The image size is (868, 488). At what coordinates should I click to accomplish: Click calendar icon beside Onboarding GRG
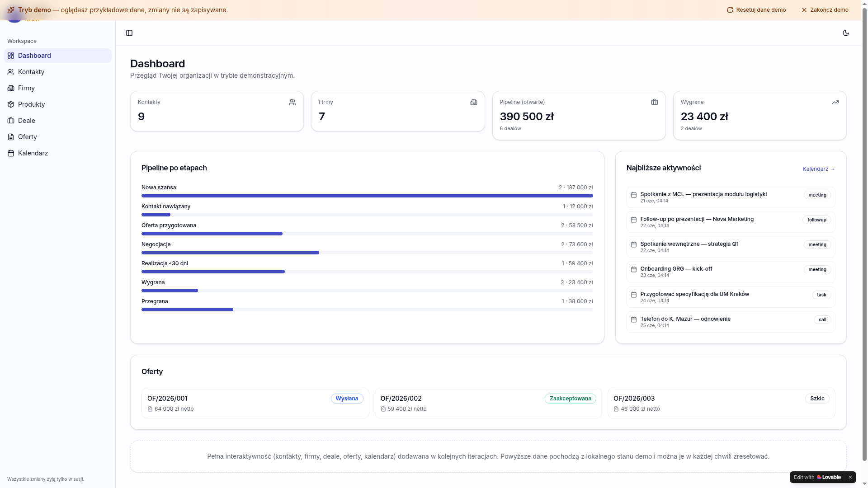click(x=634, y=269)
